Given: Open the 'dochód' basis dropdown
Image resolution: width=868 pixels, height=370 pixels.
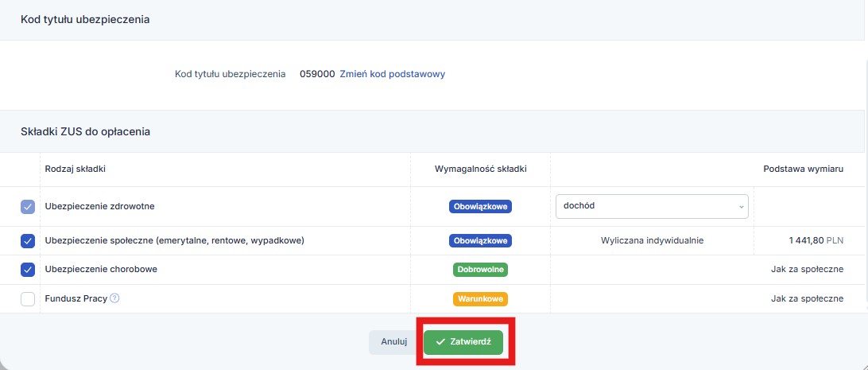Looking at the screenshot, I should pyautogui.click(x=651, y=206).
